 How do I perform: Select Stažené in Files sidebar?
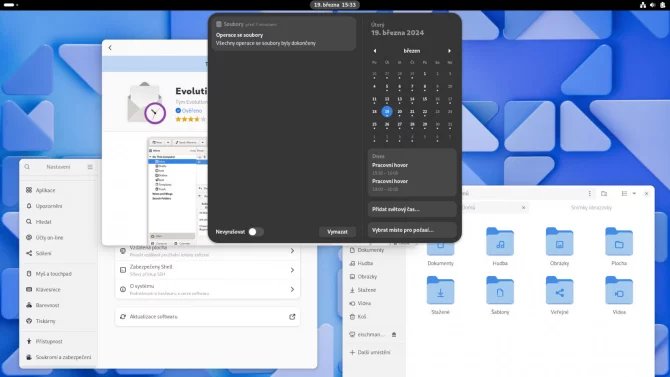[x=374, y=290]
